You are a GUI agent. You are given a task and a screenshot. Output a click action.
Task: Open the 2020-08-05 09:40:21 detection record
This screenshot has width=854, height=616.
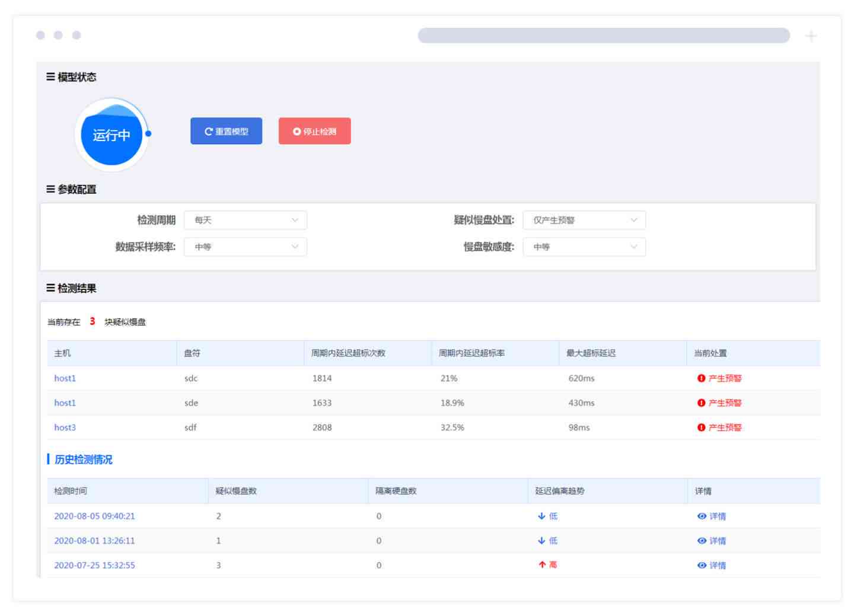(94, 516)
